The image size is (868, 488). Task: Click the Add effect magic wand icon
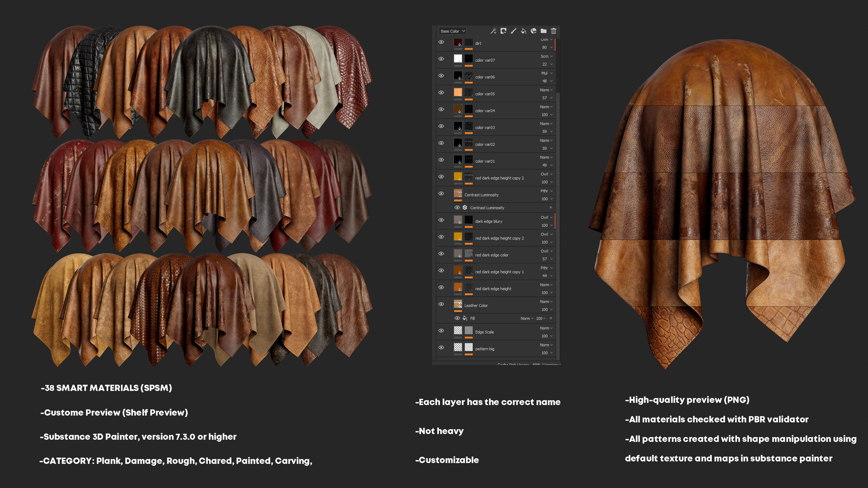493,31
